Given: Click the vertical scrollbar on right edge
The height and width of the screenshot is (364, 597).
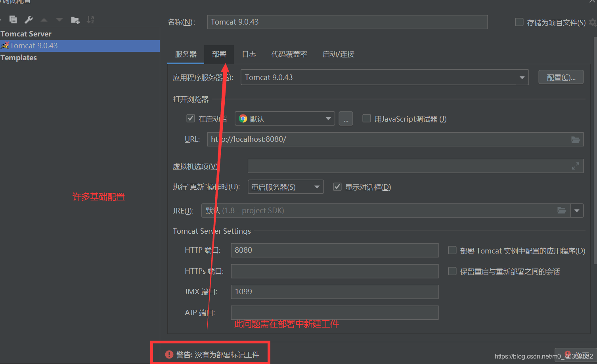Looking at the screenshot, I should 595,151.
